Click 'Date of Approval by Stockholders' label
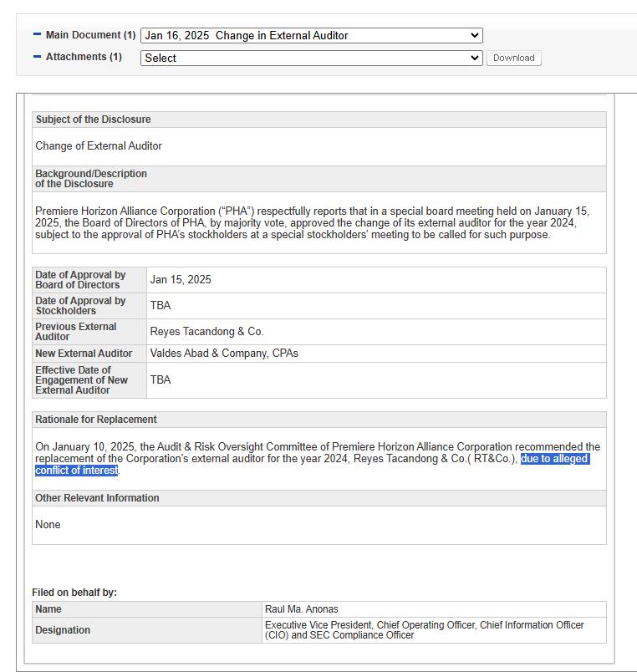637x672 pixels. tap(80, 306)
